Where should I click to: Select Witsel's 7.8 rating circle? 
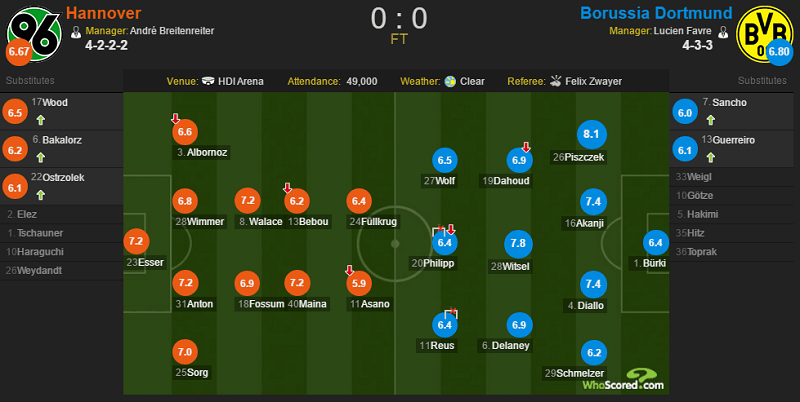[518, 243]
